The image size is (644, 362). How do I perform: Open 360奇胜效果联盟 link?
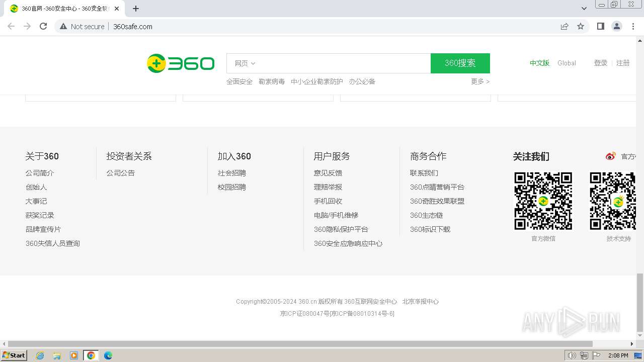[437, 201]
